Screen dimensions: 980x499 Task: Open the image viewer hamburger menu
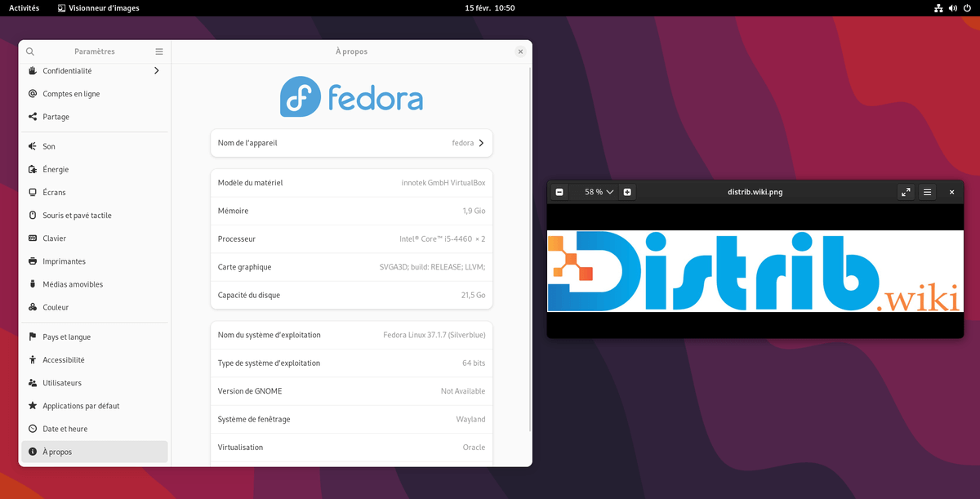tap(928, 192)
